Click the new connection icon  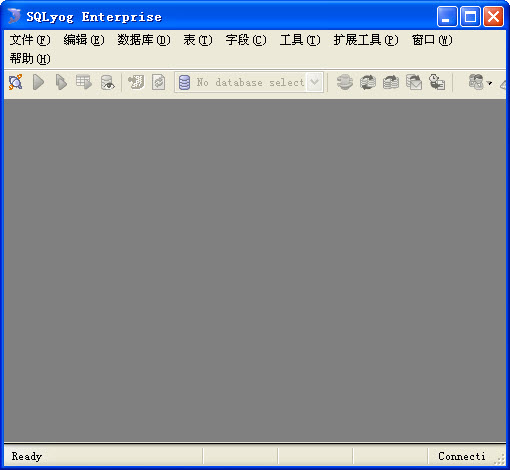pyautogui.click(x=15, y=82)
